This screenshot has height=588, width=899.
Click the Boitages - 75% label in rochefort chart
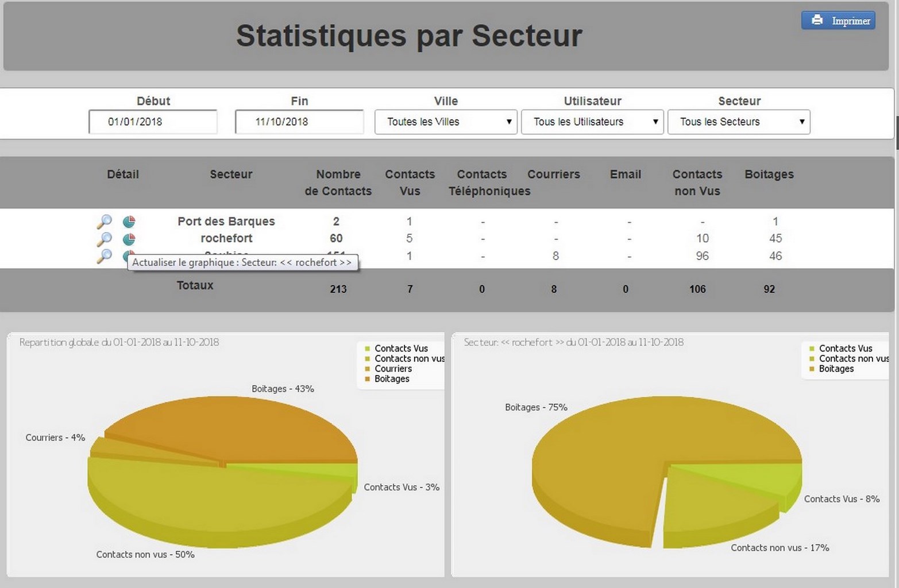pyautogui.click(x=536, y=408)
